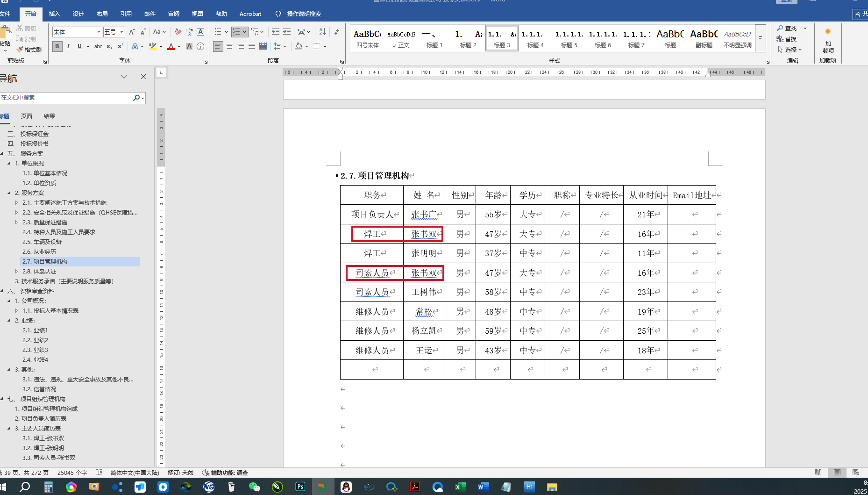Apply superscript formatting
868x495 pixels.
[120, 46]
